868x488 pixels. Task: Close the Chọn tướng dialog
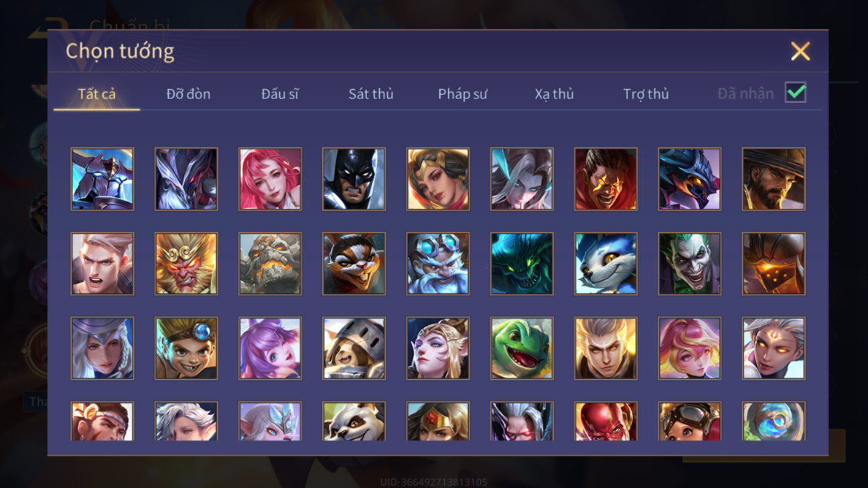coord(800,52)
